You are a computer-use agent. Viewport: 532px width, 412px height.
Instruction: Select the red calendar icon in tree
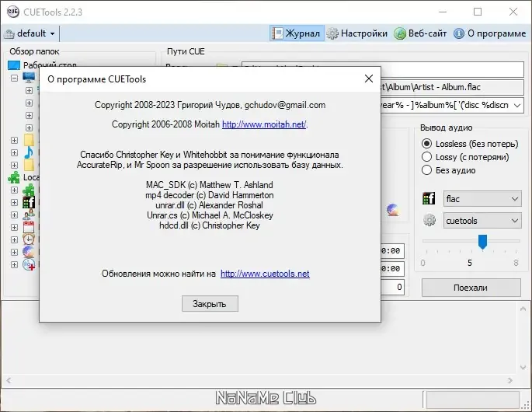pyautogui.click(x=29, y=227)
